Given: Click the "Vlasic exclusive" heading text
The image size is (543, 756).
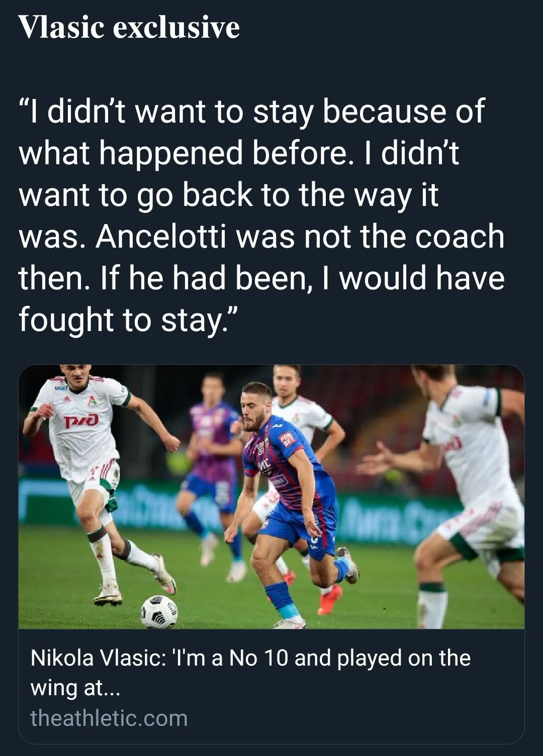Looking at the screenshot, I should tap(129, 28).
